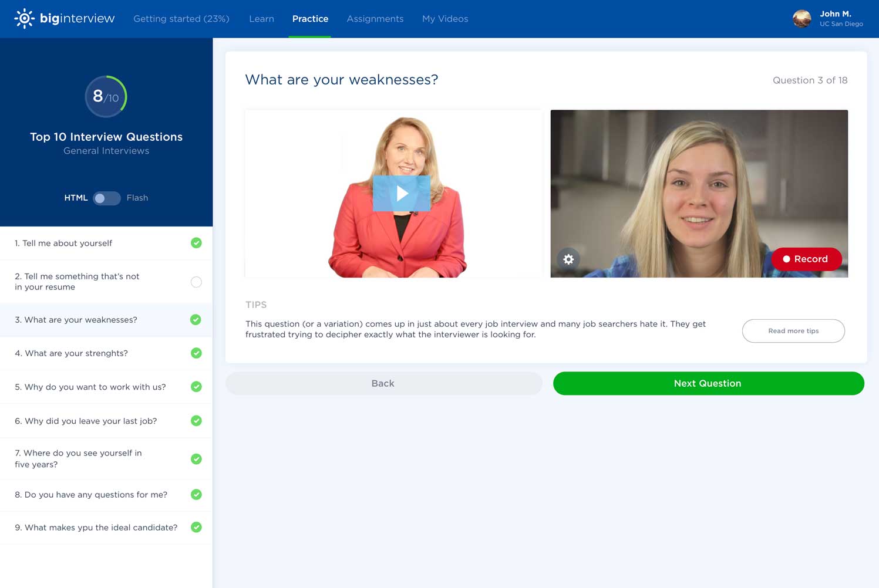Click John M.'s profile avatar

coord(801,18)
